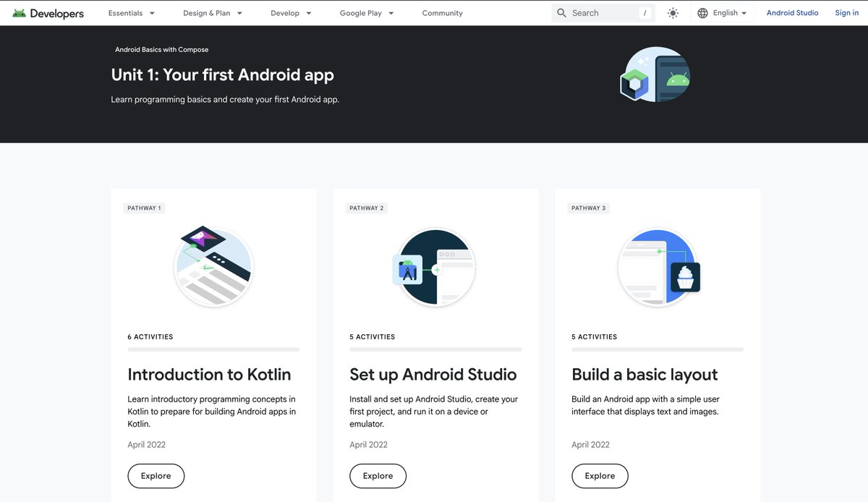Click 5 ACTIVITIES under Pathway 3
868x502 pixels.
click(595, 337)
